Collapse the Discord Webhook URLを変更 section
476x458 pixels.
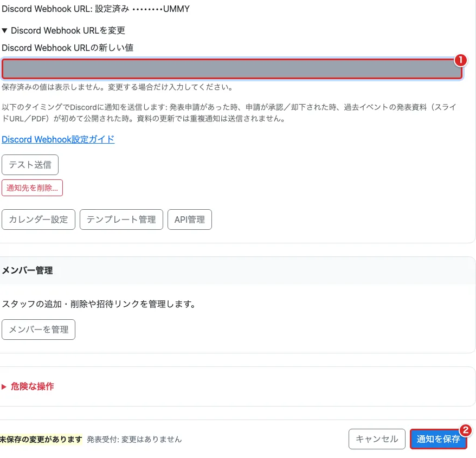pyautogui.click(x=63, y=30)
